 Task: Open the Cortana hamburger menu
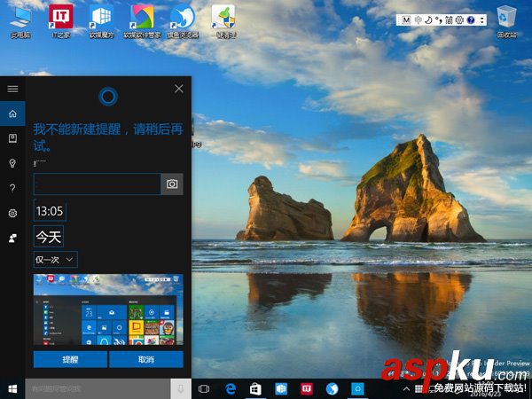(x=12, y=89)
